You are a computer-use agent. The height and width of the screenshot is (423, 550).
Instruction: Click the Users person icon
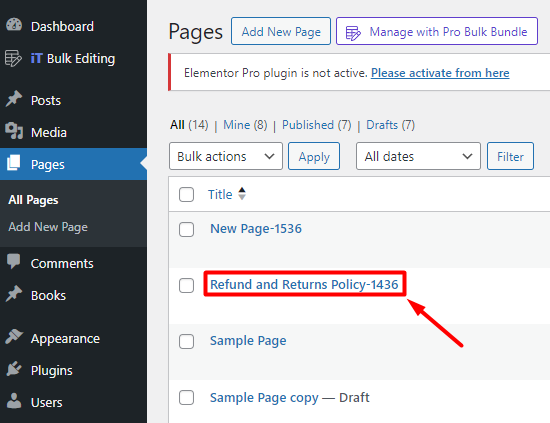(14, 401)
